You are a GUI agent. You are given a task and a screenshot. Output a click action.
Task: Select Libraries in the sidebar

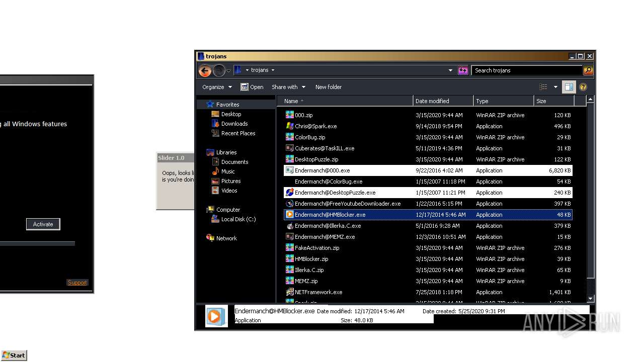pyautogui.click(x=226, y=152)
